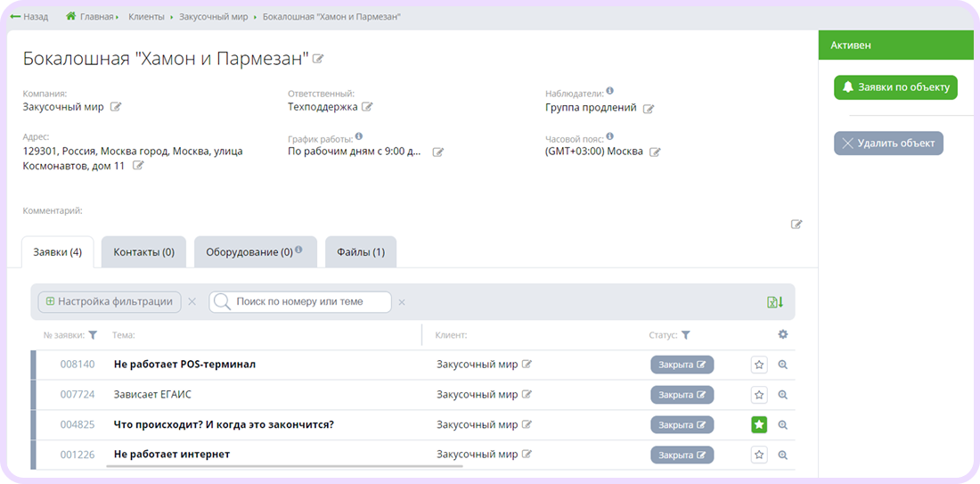Edit the Ответственный field Техподдержка

pyautogui.click(x=367, y=107)
